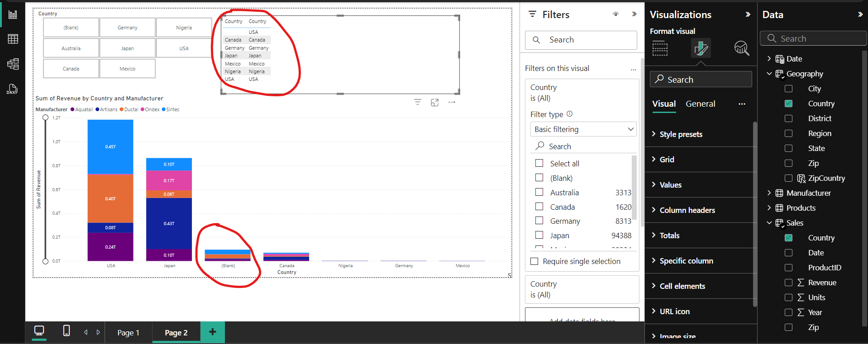868x344 pixels.
Task: Toggle Filters pane visibility eye icon
Action: point(615,14)
